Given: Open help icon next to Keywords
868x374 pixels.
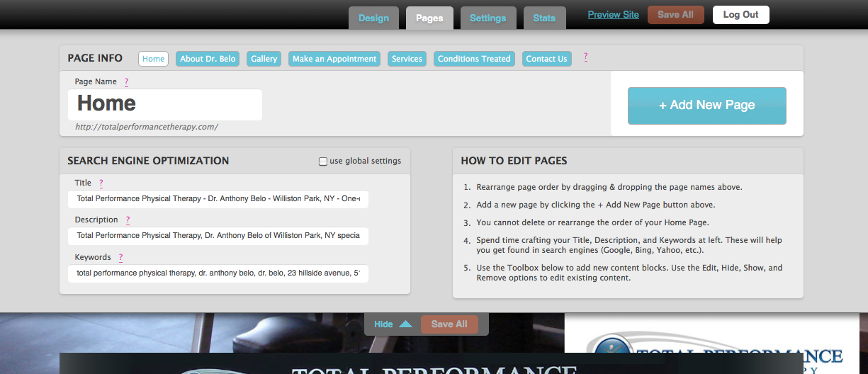Looking at the screenshot, I should coord(120,258).
